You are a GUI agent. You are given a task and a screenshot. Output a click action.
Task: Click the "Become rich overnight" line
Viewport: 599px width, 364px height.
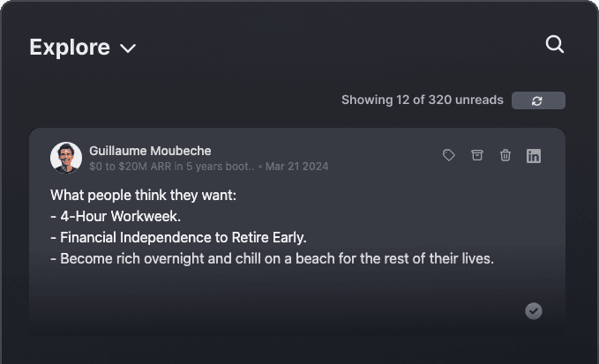pos(272,259)
